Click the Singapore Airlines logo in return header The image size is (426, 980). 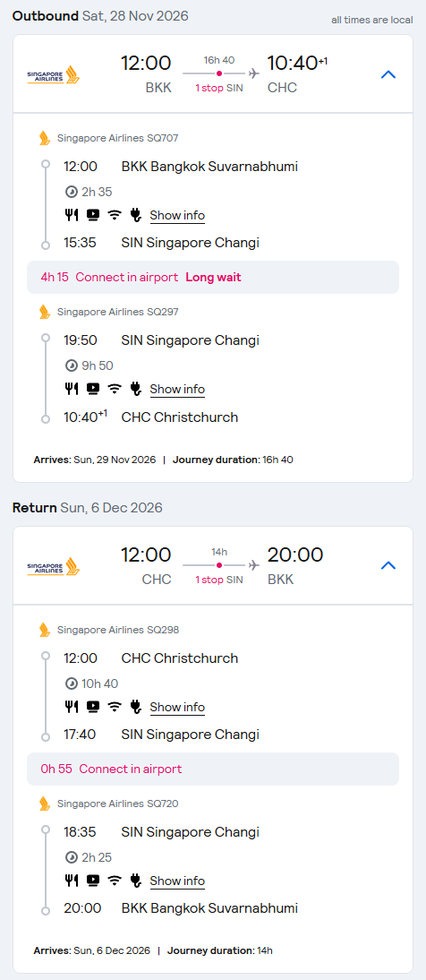(54, 566)
